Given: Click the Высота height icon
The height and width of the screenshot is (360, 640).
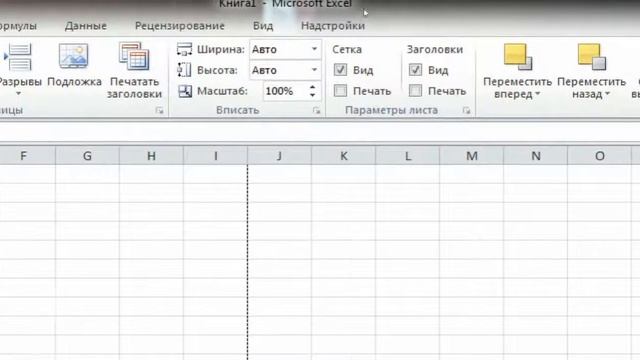Looking at the screenshot, I should tap(184, 70).
